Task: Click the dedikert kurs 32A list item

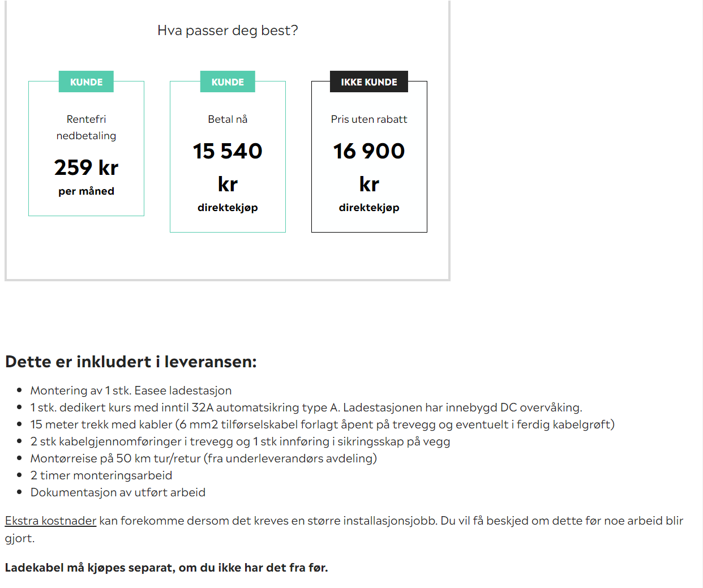Action: pos(306,407)
